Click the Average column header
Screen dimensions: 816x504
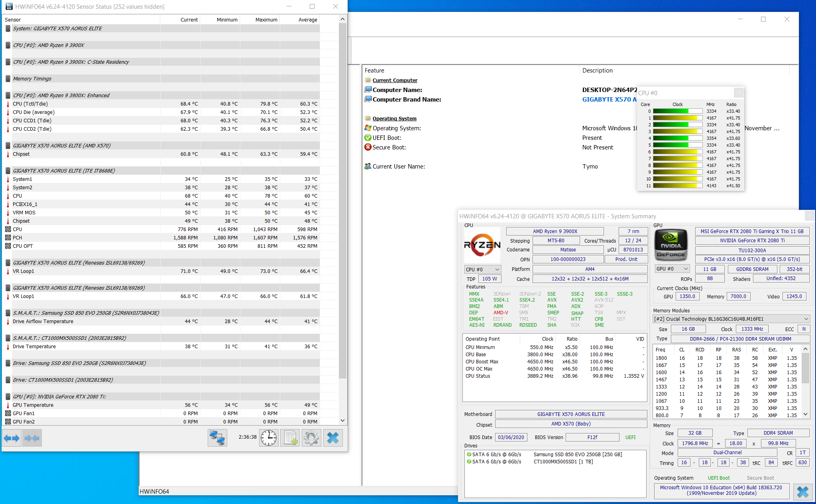[307, 20]
